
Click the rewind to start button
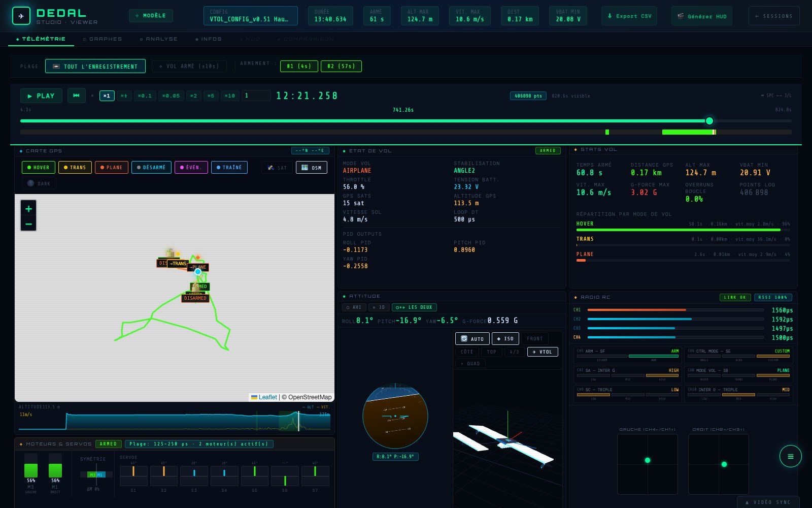[76, 96]
